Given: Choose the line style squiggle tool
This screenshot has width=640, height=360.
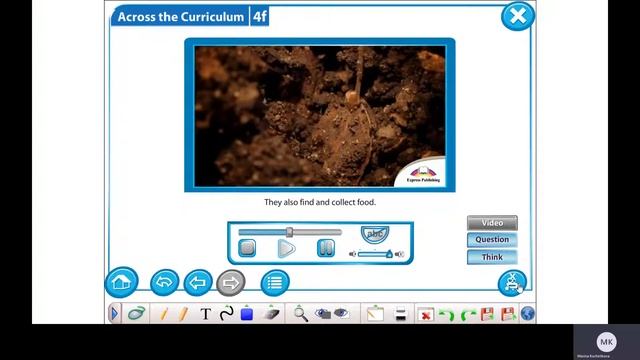Looking at the screenshot, I should 227,313.
